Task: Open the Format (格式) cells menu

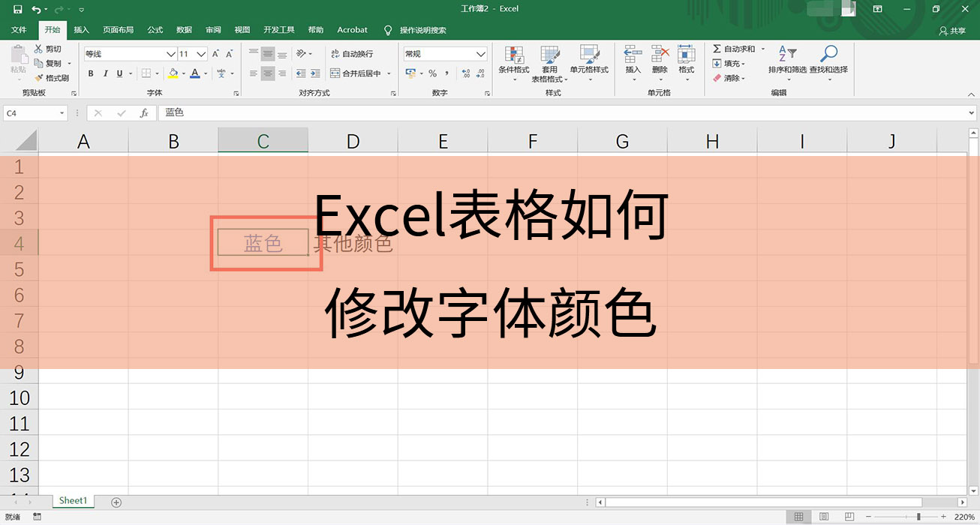Action: tap(686, 63)
